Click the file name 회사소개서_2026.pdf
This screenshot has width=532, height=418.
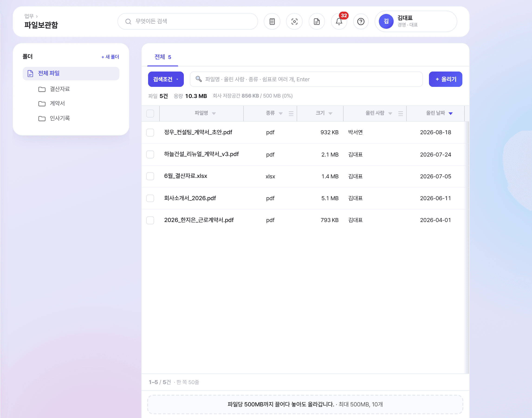[x=190, y=198]
